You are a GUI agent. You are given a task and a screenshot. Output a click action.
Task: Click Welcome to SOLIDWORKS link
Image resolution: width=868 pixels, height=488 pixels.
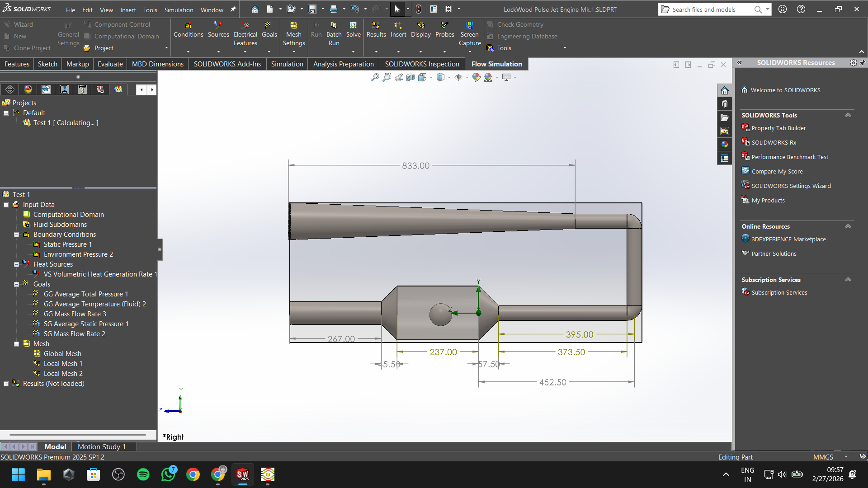pyautogui.click(x=785, y=90)
